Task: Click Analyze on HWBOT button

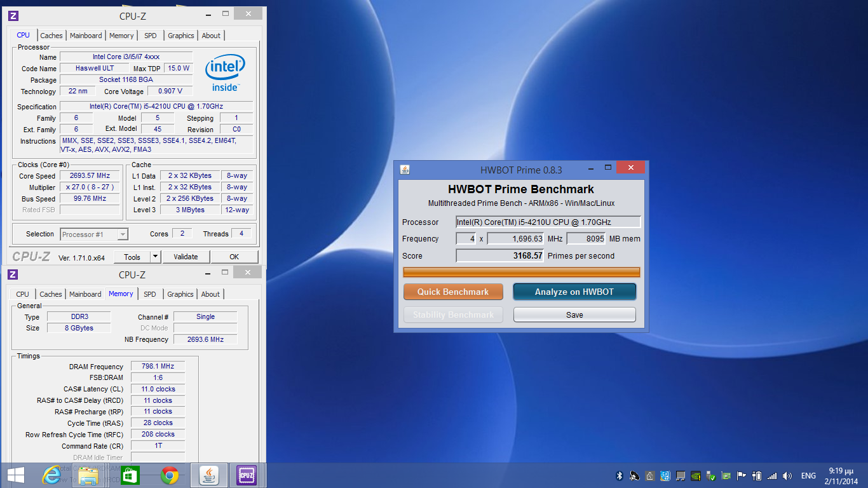Action: coord(574,292)
